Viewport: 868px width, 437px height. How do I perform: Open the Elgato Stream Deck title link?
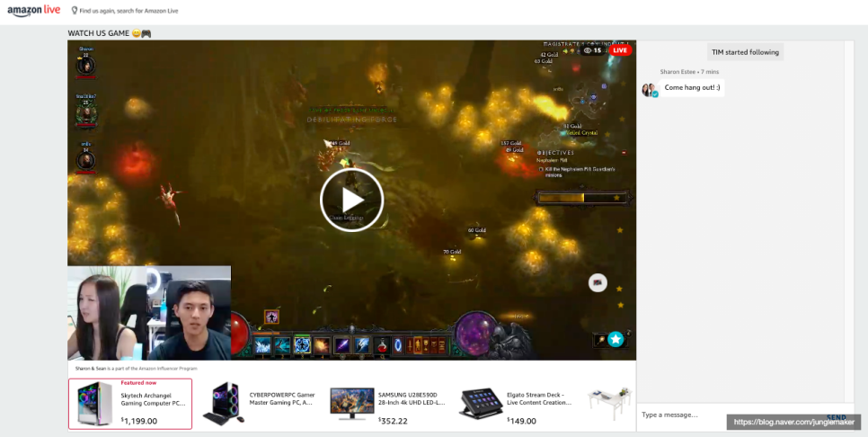click(539, 398)
